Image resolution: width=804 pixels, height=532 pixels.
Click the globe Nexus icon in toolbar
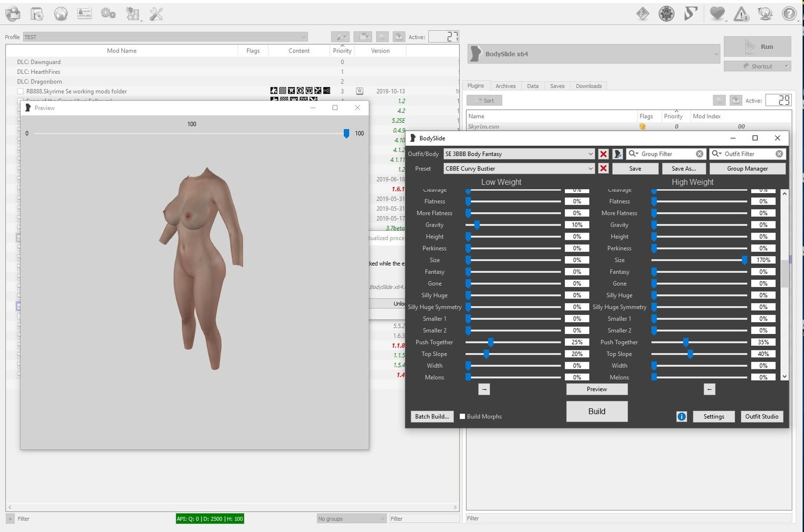(x=61, y=14)
